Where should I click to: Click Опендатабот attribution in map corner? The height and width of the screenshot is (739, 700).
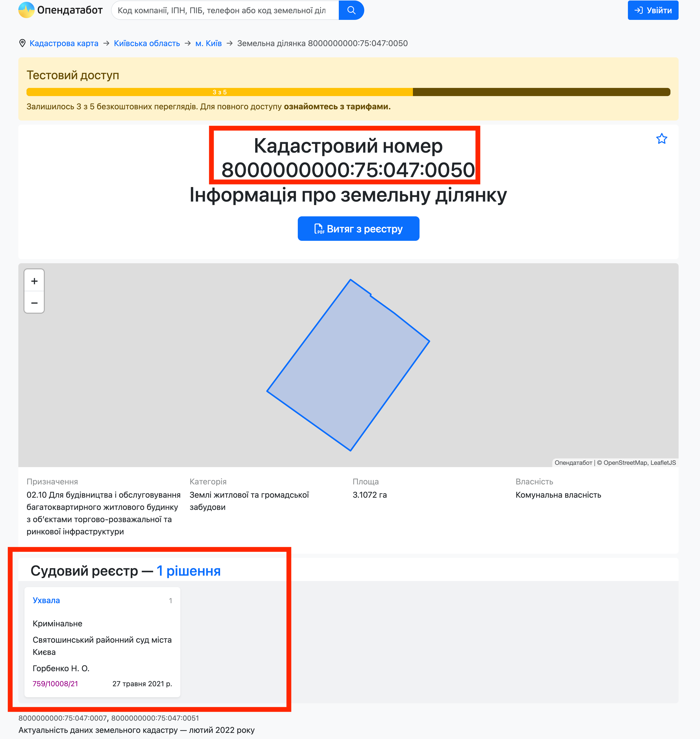tap(573, 463)
